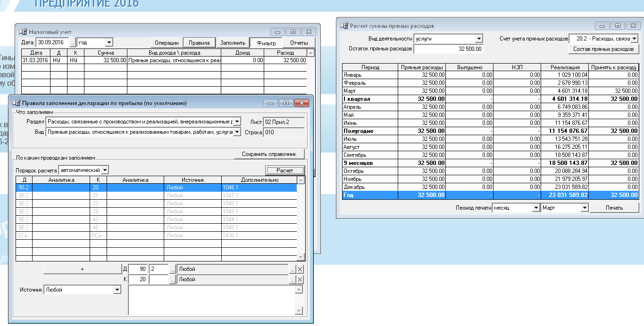Screen dimensions: 644x326
Task: Open the Март month print dropdown
Action: pyautogui.click(x=585, y=208)
